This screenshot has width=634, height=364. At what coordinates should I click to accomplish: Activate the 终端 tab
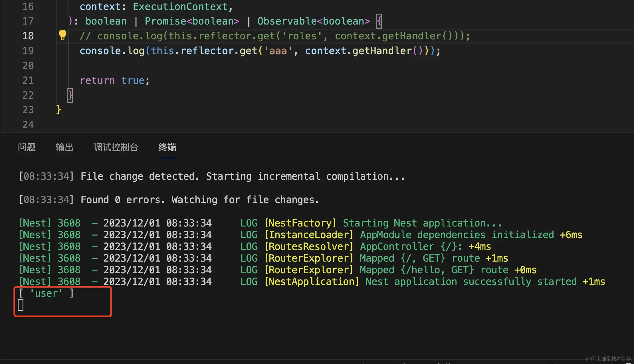click(x=167, y=147)
